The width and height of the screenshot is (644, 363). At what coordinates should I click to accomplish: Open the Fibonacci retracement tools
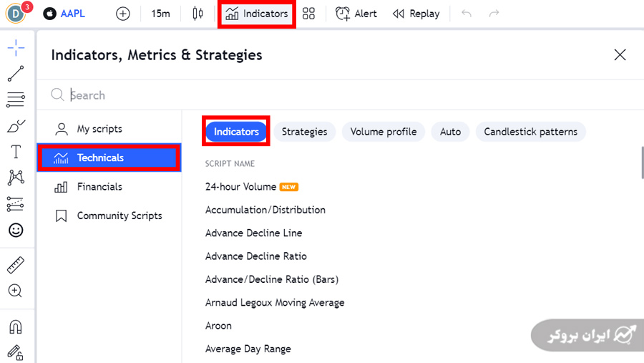tap(16, 100)
